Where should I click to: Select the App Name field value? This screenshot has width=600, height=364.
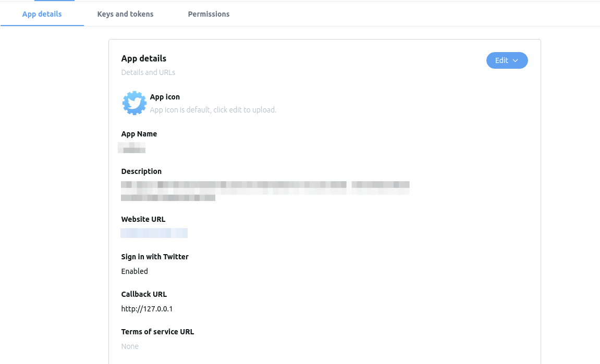(x=131, y=148)
